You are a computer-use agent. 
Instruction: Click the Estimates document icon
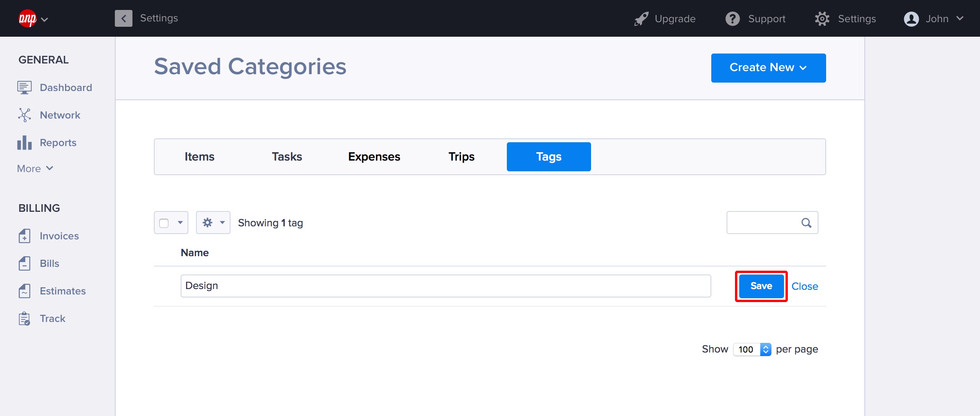pos(24,291)
